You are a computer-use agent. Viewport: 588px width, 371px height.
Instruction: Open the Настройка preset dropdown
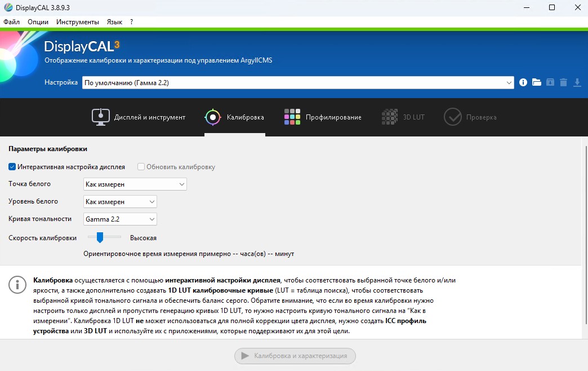tap(298, 83)
